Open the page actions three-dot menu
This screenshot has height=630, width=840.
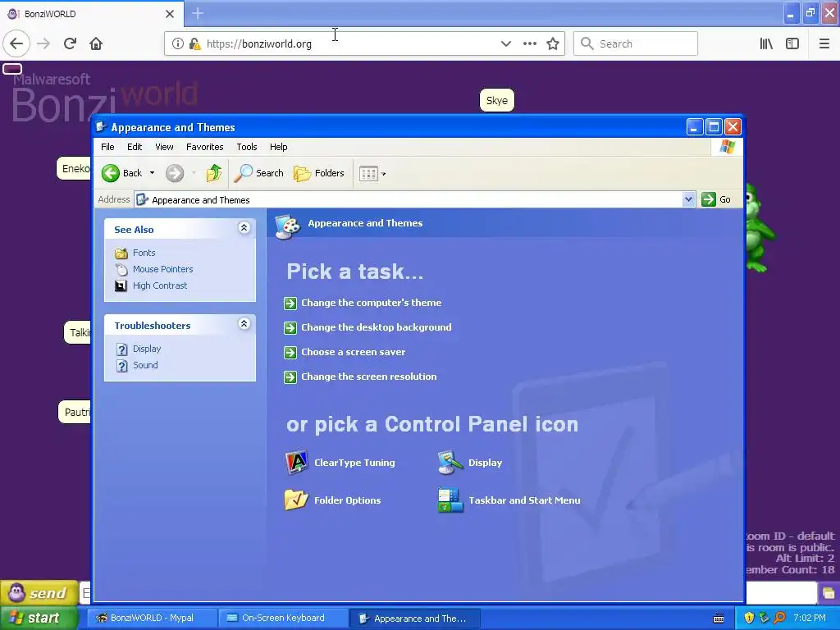click(529, 43)
